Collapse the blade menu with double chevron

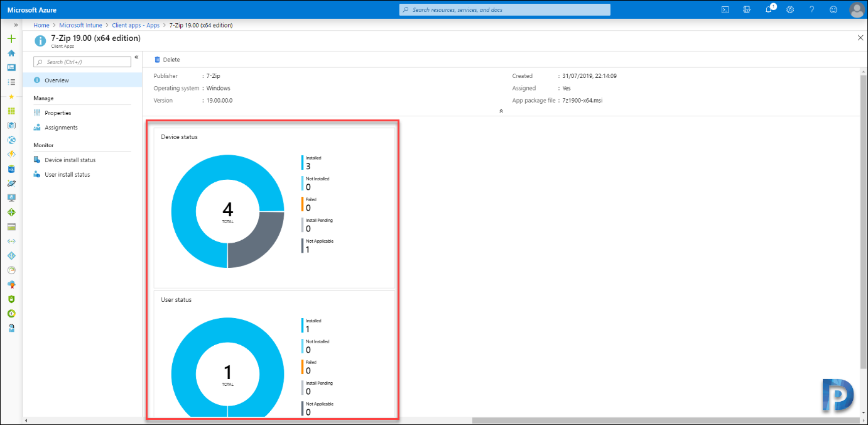click(x=136, y=57)
